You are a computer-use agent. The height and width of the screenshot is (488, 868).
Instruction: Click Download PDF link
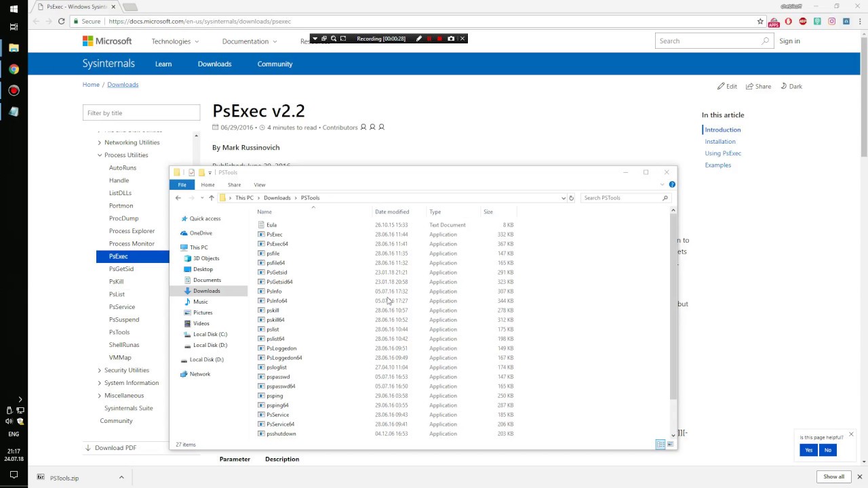(115, 448)
